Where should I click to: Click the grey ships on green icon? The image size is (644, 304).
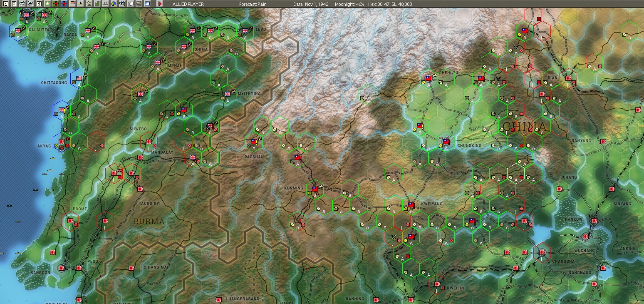(x=106, y=4)
